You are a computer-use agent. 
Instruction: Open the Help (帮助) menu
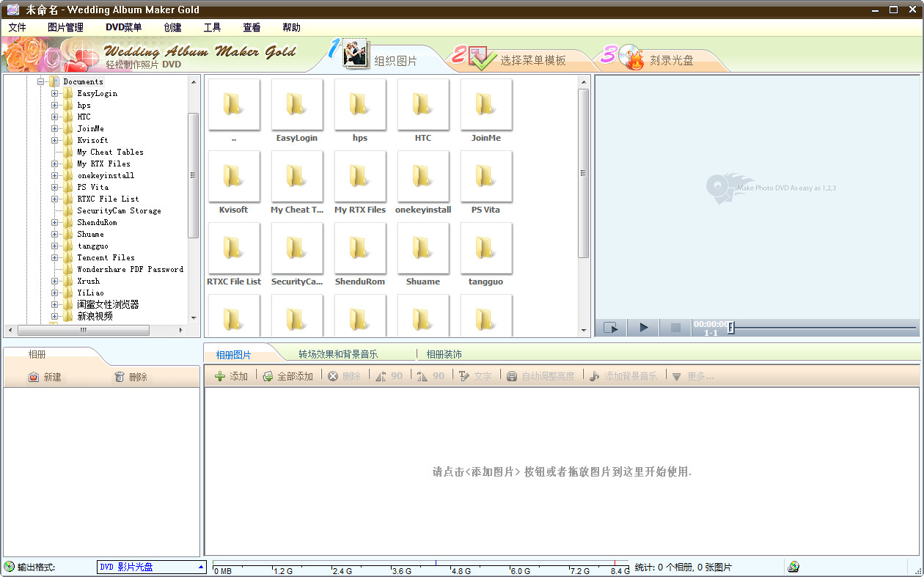(x=291, y=27)
